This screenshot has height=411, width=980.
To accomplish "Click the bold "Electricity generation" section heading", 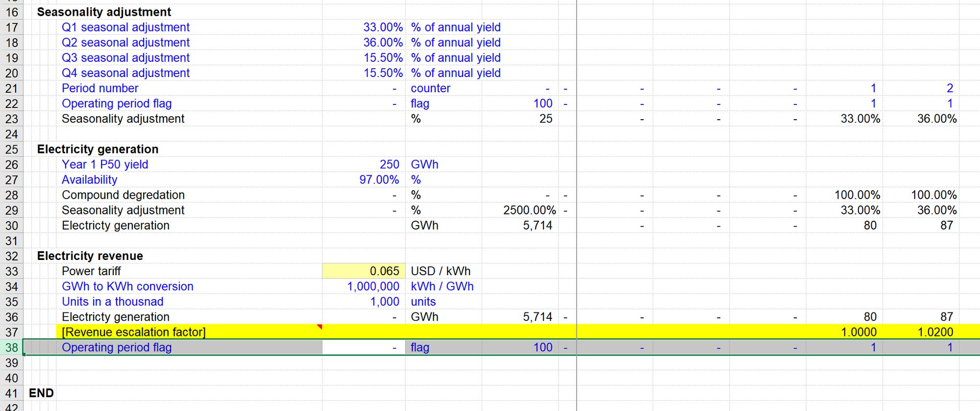I will (x=98, y=149).
